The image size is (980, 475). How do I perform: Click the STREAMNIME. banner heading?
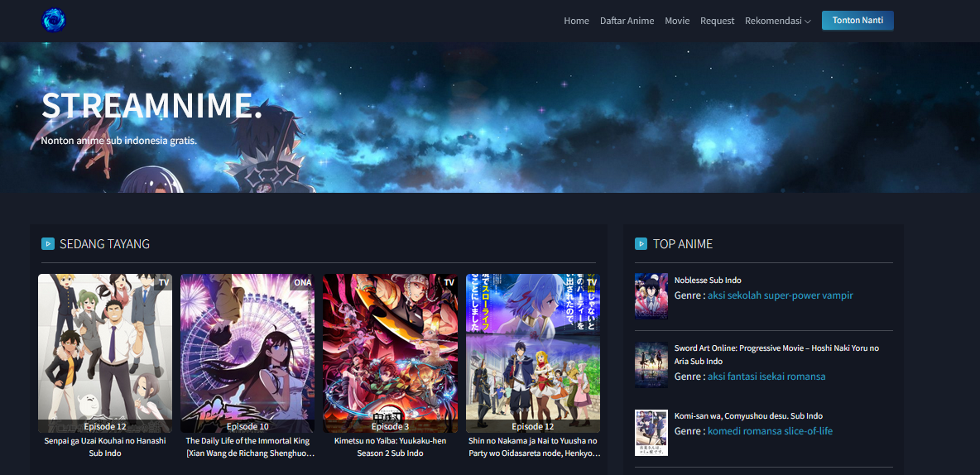[x=151, y=106]
